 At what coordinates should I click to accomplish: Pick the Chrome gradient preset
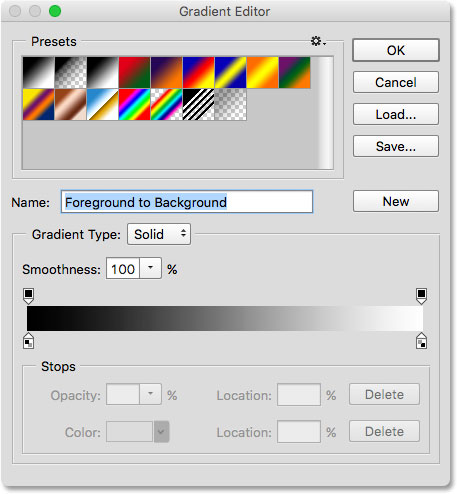pyautogui.click(x=103, y=104)
